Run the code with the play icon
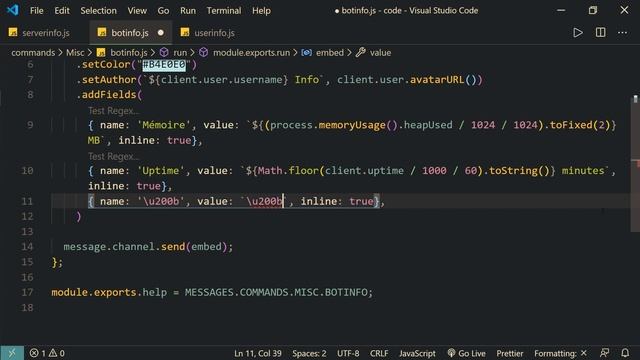Viewport: 640px width, 360px height. click(x=578, y=33)
